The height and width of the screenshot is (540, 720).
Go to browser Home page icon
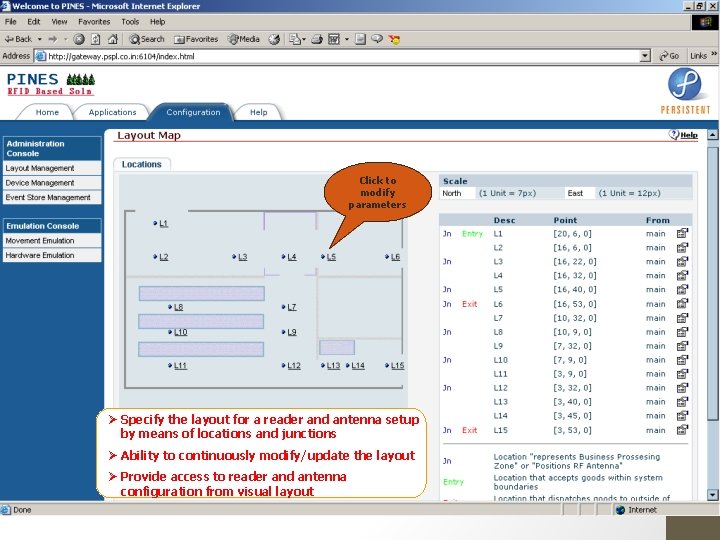(x=112, y=39)
